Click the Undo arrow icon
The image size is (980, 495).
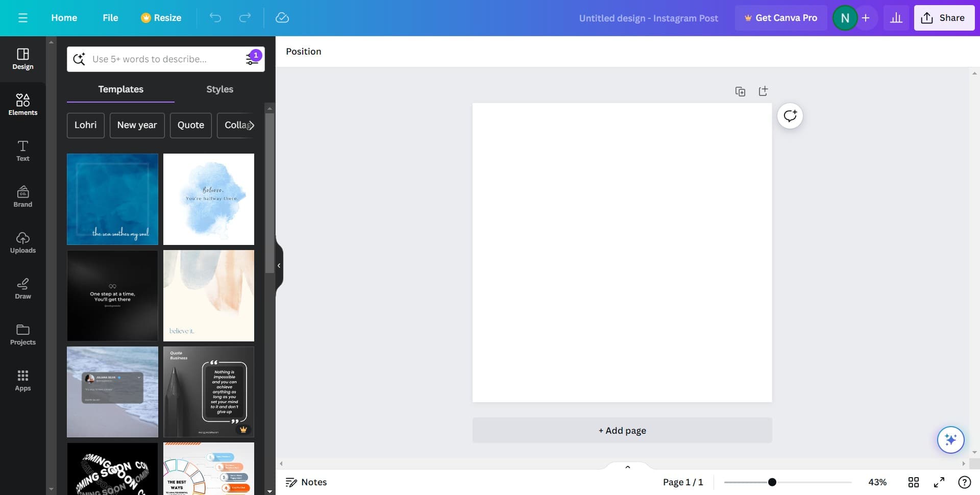point(215,17)
